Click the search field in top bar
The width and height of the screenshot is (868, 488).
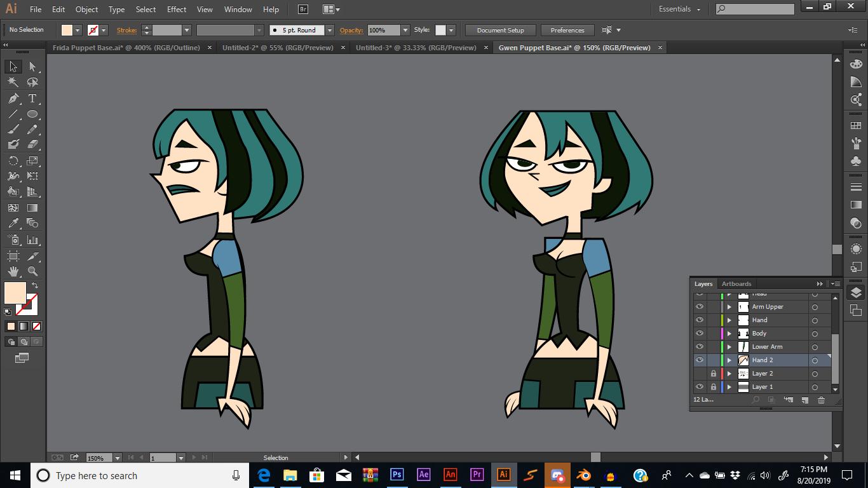[755, 10]
